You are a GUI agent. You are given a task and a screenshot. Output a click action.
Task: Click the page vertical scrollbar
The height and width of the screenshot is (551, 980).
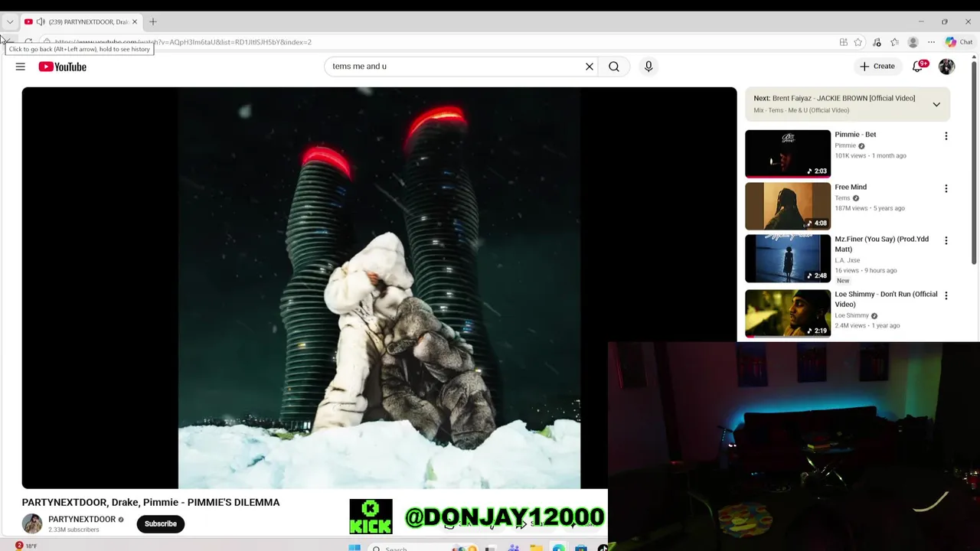click(x=974, y=162)
